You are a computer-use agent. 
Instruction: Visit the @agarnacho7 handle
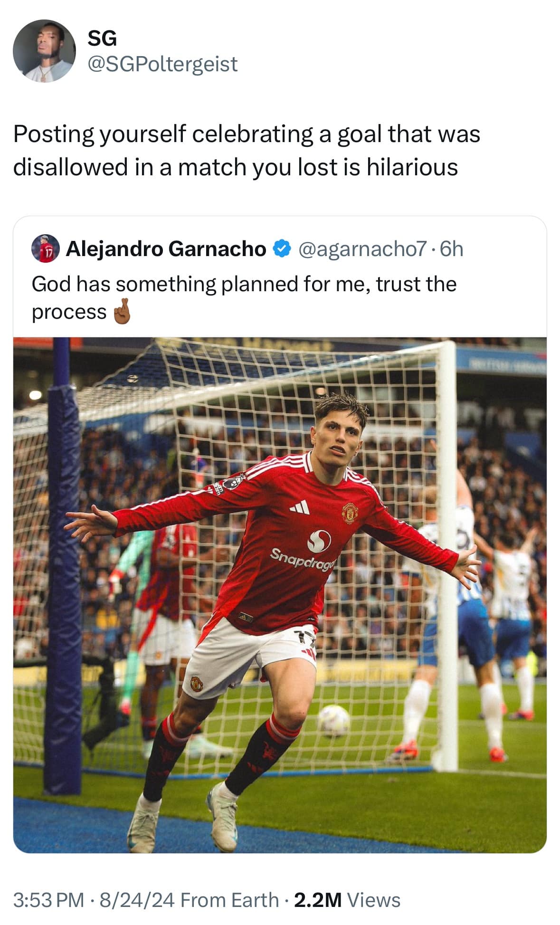click(x=362, y=249)
